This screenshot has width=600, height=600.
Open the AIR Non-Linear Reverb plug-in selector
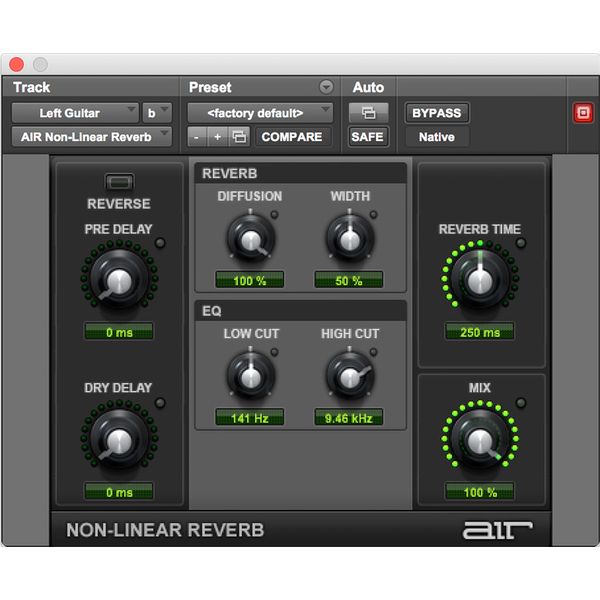pos(91,137)
